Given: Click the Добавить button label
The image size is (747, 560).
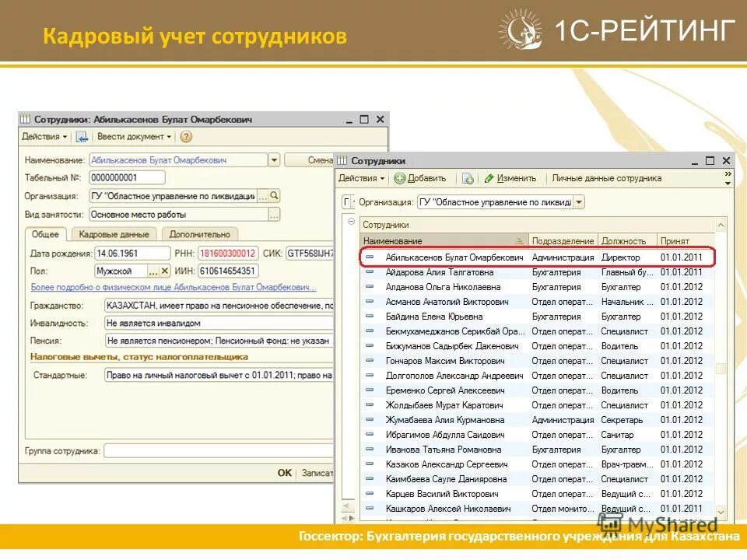Looking at the screenshot, I should point(427,179).
